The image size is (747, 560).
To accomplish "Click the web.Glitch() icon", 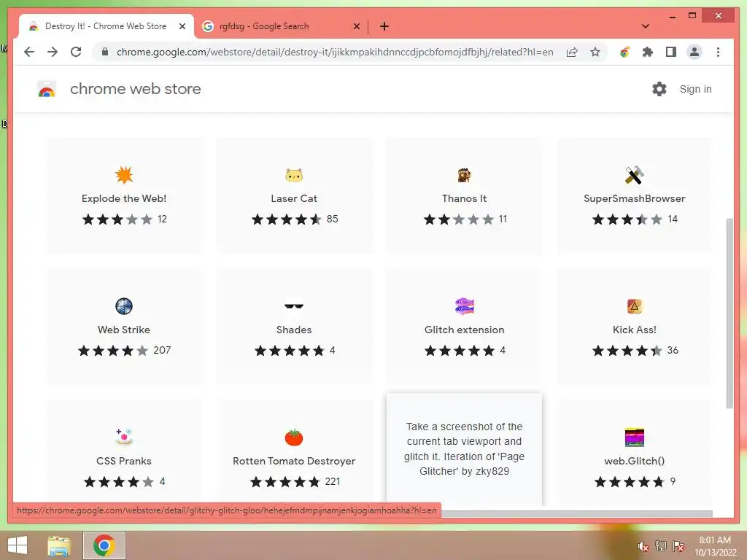I will click(634, 437).
